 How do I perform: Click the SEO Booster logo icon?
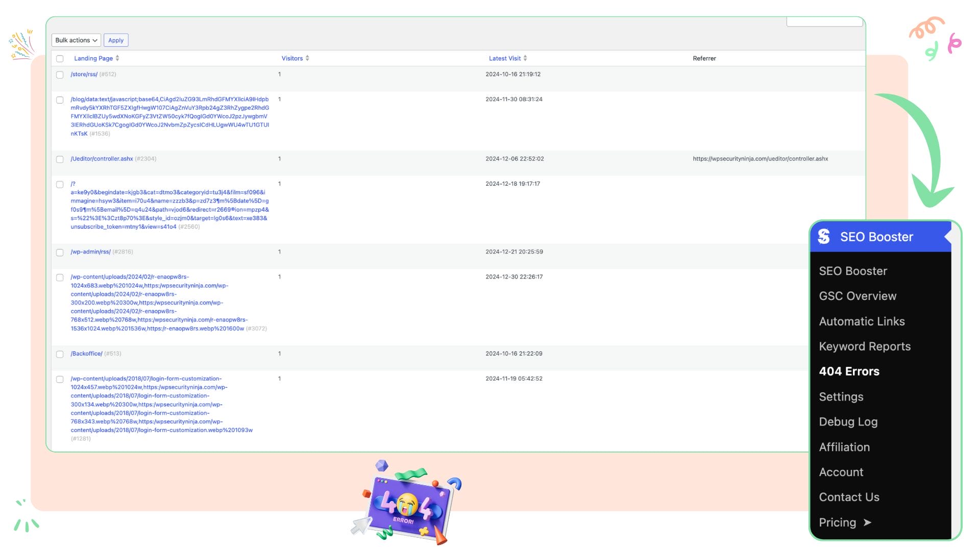824,237
